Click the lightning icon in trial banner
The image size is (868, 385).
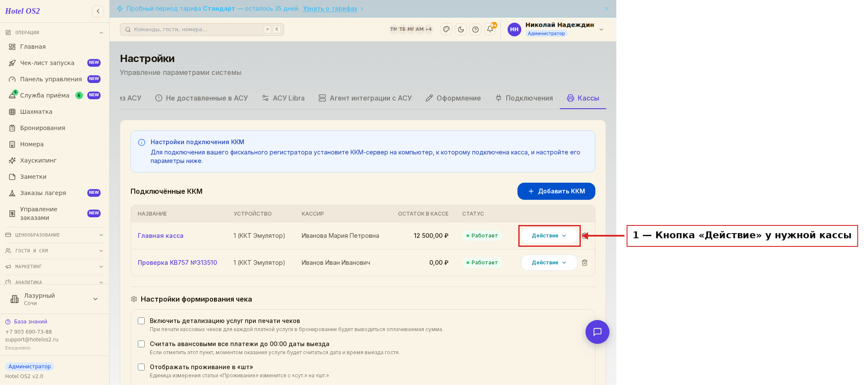click(120, 9)
